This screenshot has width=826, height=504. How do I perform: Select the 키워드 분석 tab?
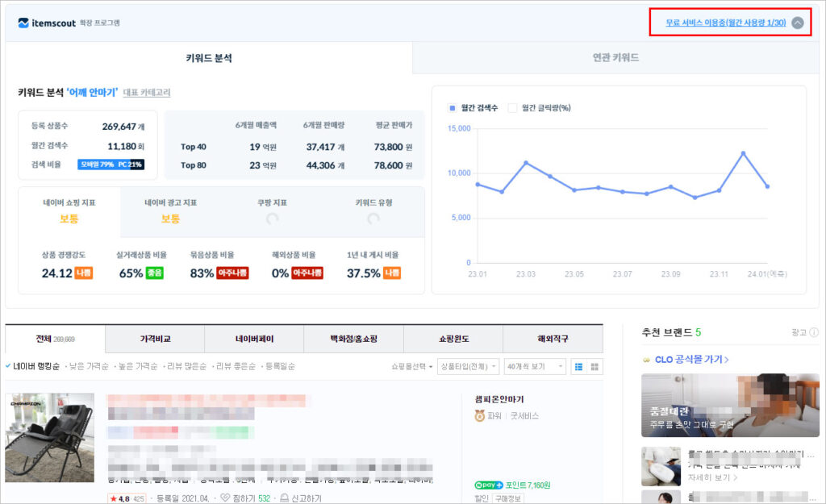(x=208, y=58)
